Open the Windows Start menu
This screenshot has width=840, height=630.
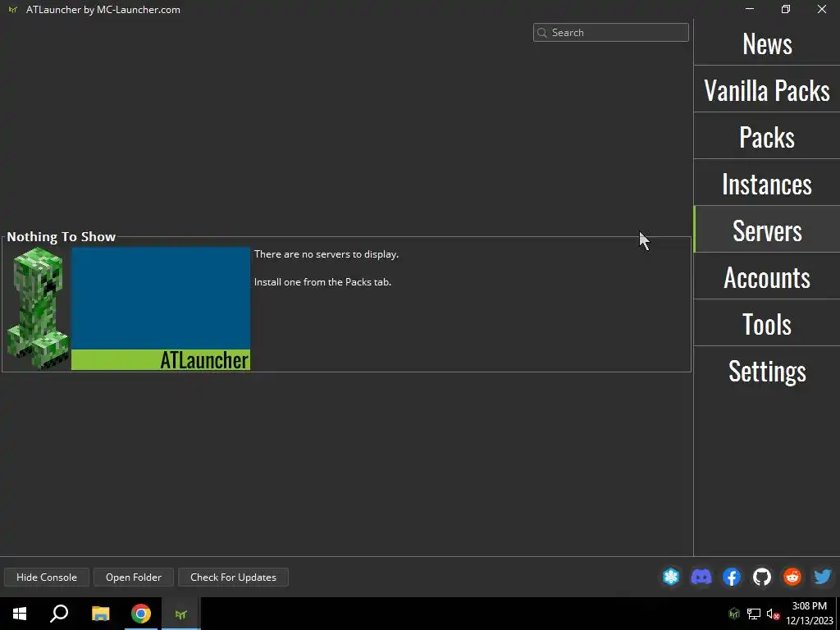click(20, 614)
